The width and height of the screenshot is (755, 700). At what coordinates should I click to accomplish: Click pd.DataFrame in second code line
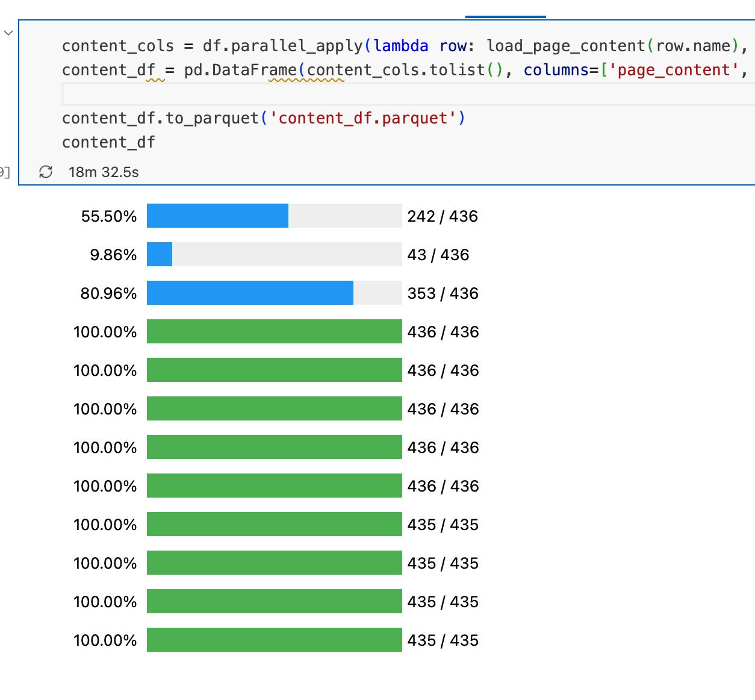pyautogui.click(x=240, y=70)
